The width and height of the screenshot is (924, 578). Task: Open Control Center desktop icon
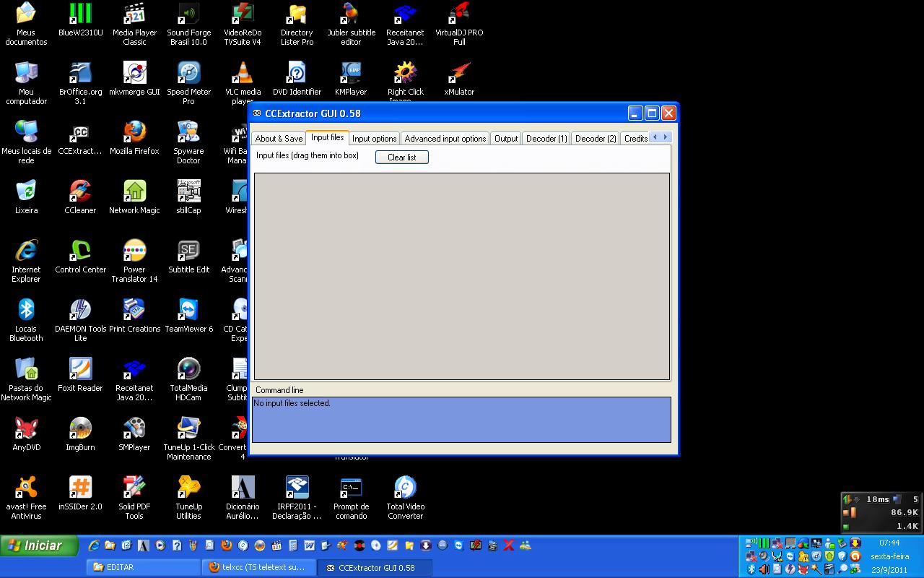pyautogui.click(x=80, y=256)
